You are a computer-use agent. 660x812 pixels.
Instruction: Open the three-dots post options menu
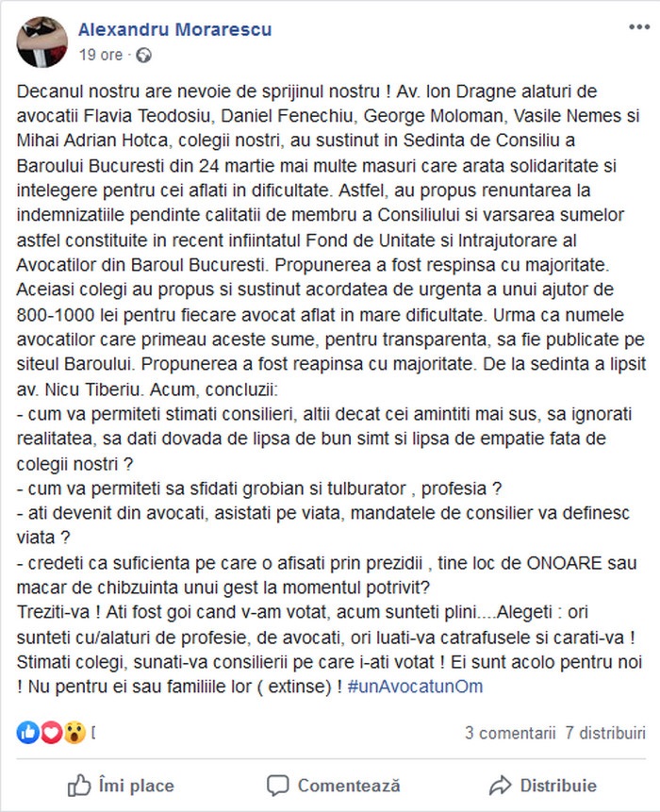(638, 27)
